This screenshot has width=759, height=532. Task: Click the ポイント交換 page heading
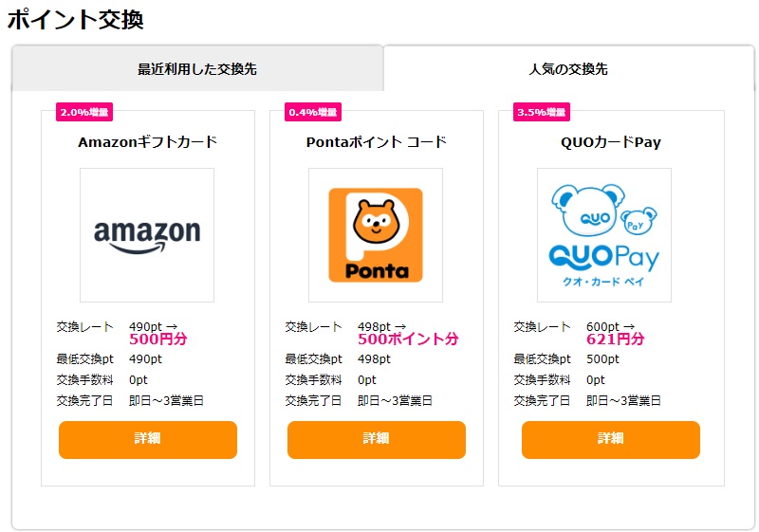(76, 19)
